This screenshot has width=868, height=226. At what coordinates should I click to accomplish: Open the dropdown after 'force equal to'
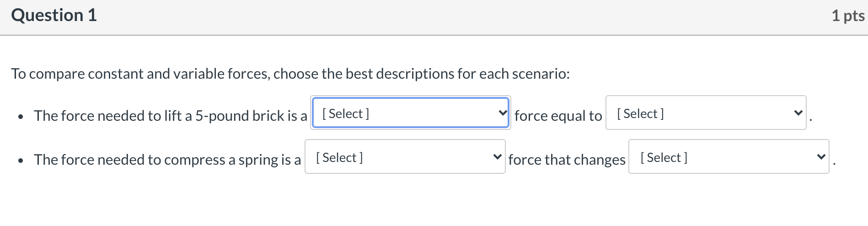pos(705,113)
